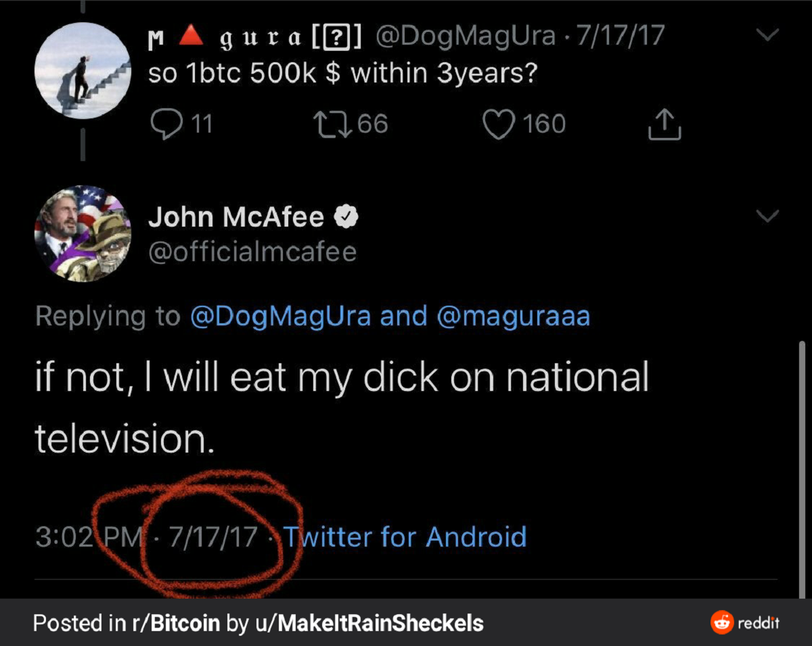Click the Twitter for Android source link

click(x=404, y=537)
